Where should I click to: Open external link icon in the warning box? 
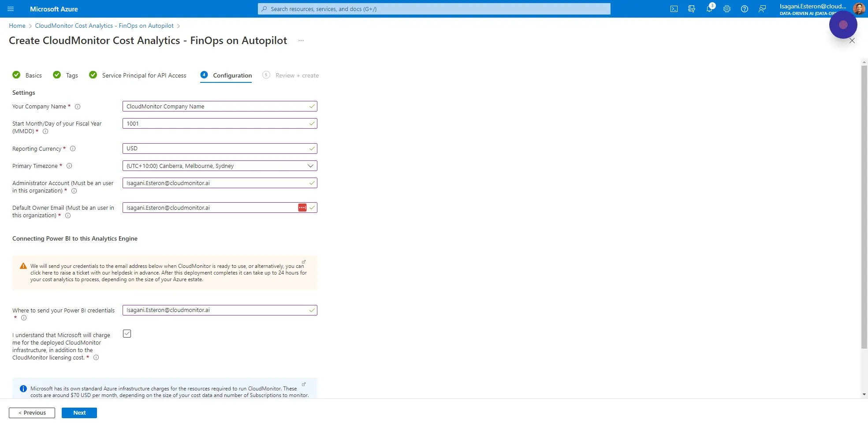click(x=303, y=262)
